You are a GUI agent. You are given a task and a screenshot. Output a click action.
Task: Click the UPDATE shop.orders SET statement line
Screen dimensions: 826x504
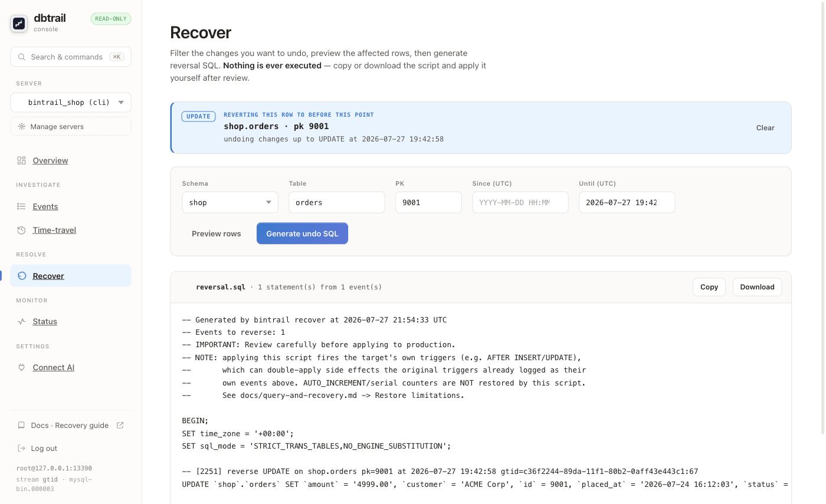tap(485, 485)
